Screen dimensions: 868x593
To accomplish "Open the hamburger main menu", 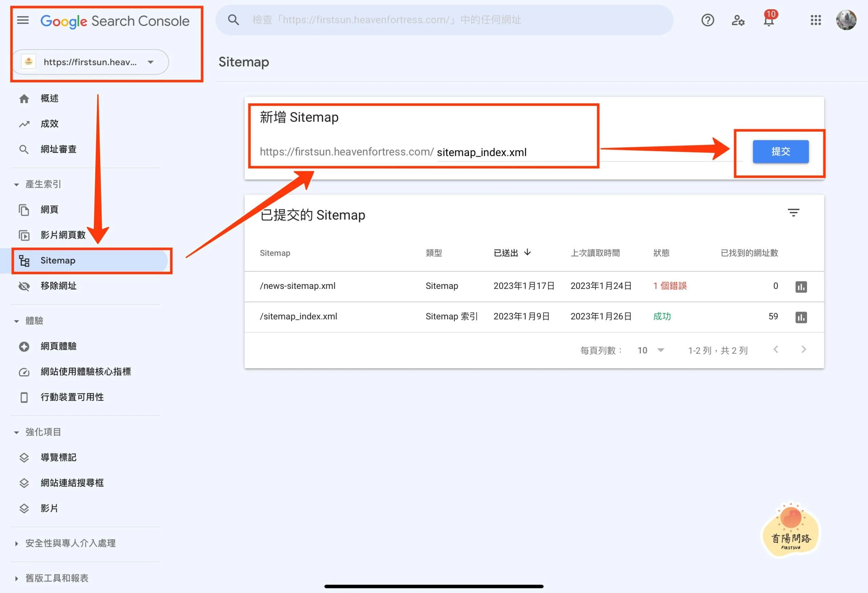I will 23,20.
